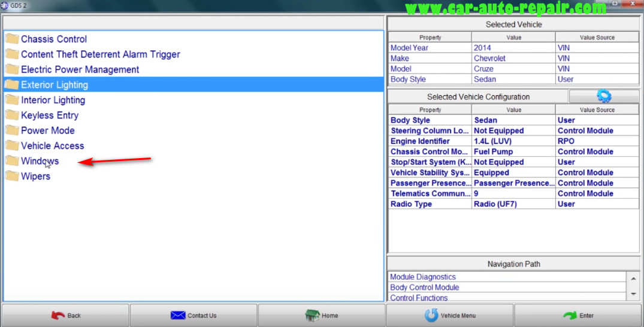
Task: Select the Chevrolet value cell
Action: point(513,58)
